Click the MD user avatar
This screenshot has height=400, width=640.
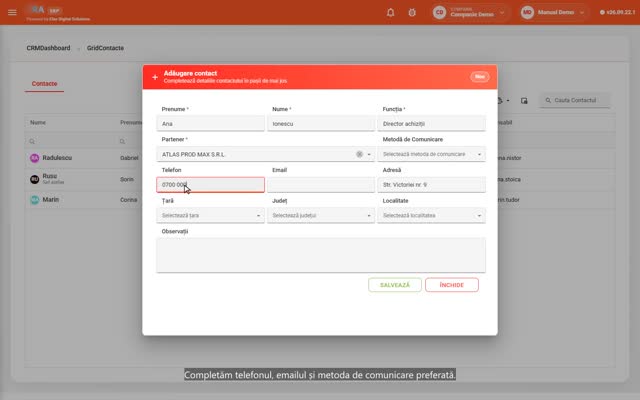[x=527, y=13]
